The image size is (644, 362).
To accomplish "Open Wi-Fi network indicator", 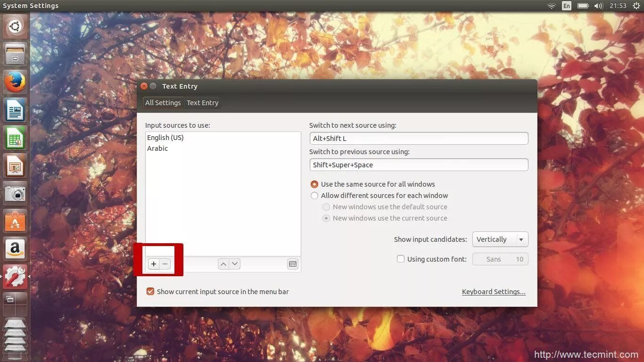I will 551,6.
